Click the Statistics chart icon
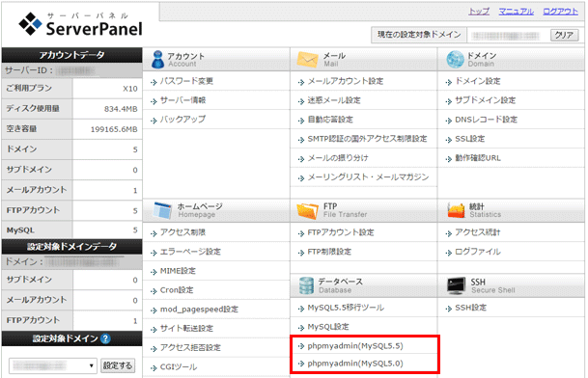The height and width of the screenshot is (378, 588). point(456,210)
